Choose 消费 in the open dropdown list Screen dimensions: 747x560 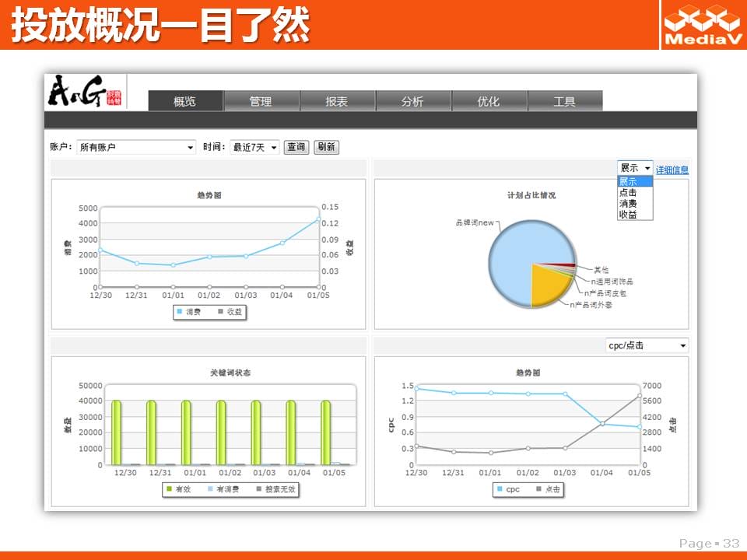click(635, 203)
